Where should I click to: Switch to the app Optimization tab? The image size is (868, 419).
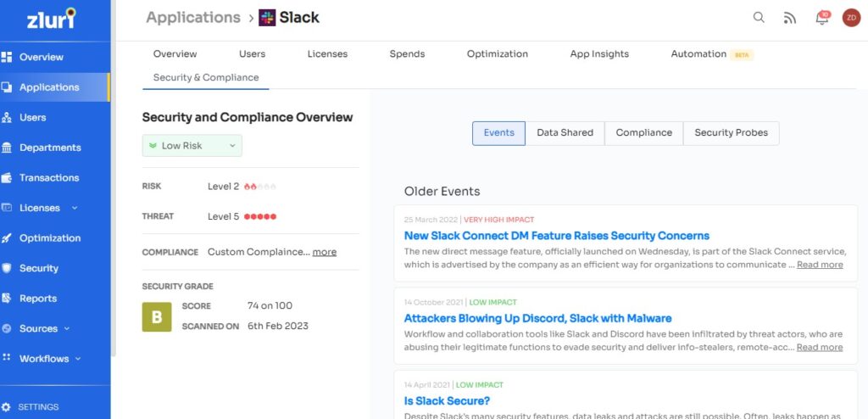point(497,54)
